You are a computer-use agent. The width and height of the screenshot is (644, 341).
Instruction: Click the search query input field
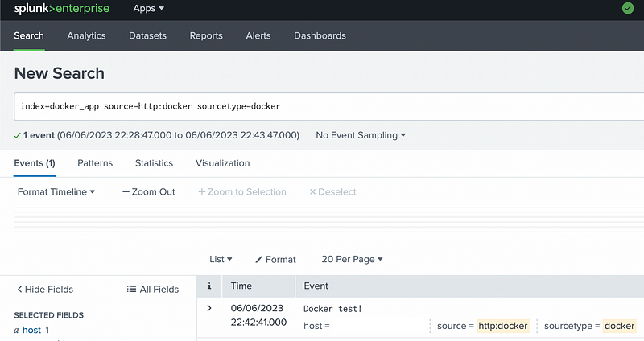[x=322, y=106]
